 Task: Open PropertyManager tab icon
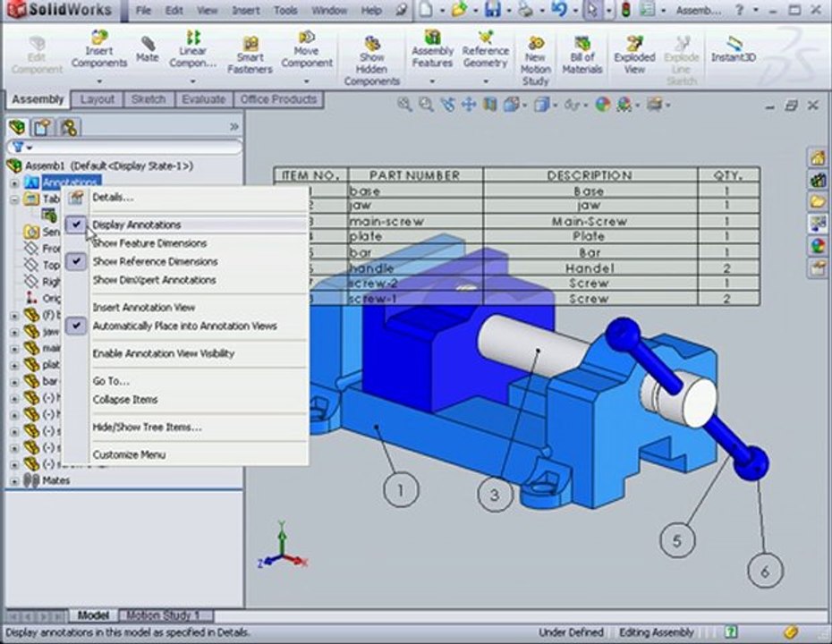pyautogui.click(x=42, y=127)
